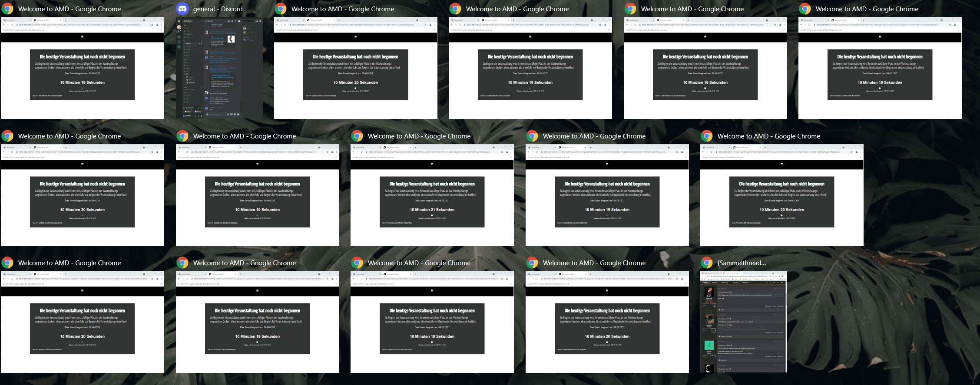Select the "[Sammelthread..." window title text
The height and width of the screenshot is (385, 980).
point(742,263)
